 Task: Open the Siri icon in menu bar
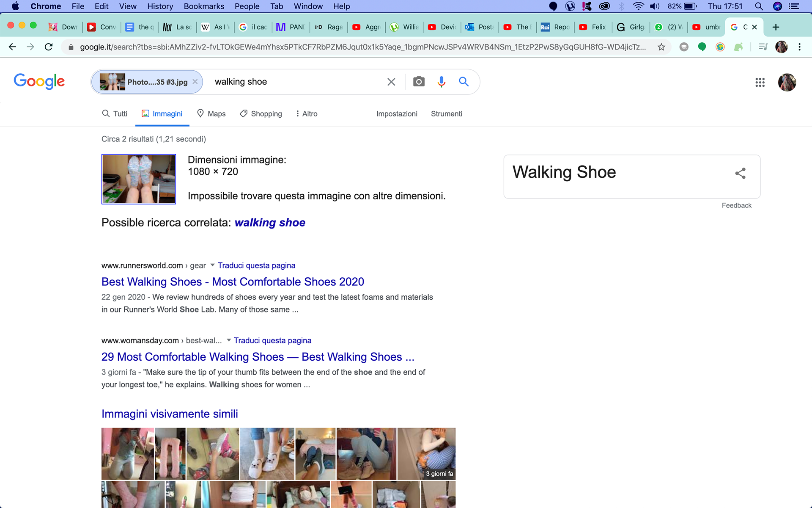pos(777,6)
